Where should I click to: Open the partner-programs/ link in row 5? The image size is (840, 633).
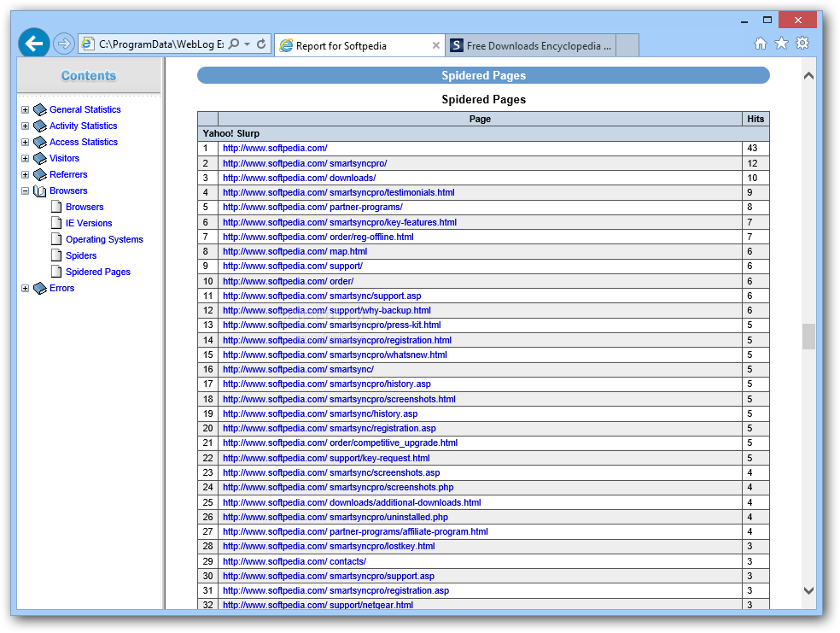coord(312,207)
